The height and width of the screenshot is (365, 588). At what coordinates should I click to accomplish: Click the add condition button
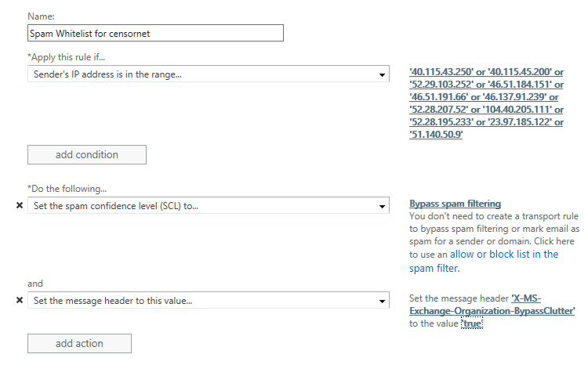coord(86,154)
